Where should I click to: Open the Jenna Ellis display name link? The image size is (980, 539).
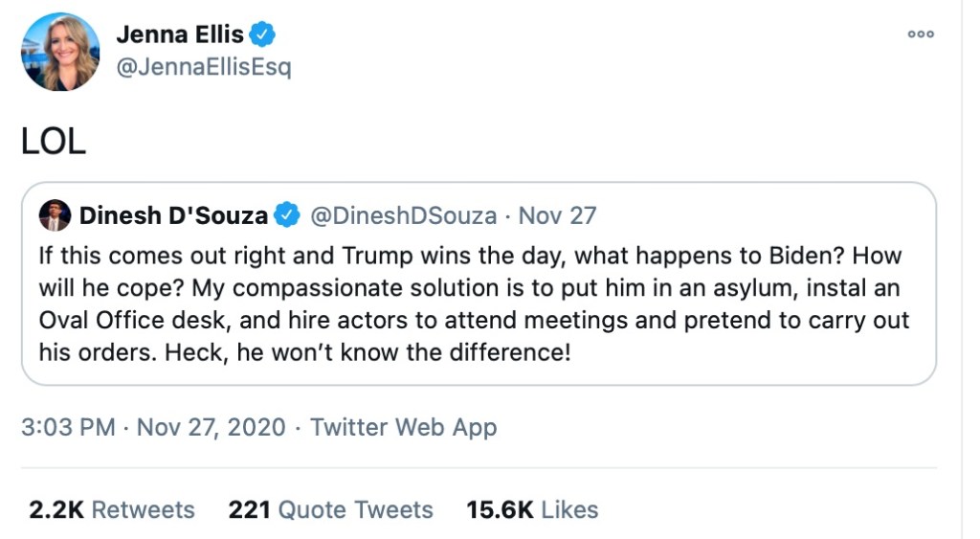(179, 34)
